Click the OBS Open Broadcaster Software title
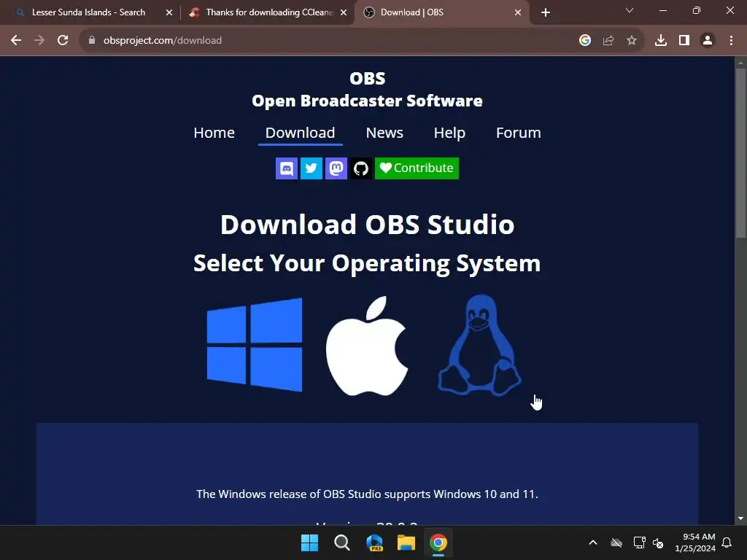Image resolution: width=747 pixels, height=560 pixels. click(367, 90)
